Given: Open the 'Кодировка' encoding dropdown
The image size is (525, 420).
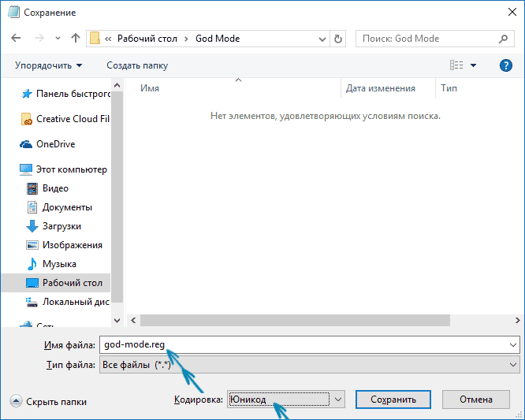Looking at the screenshot, I should pos(286,400).
